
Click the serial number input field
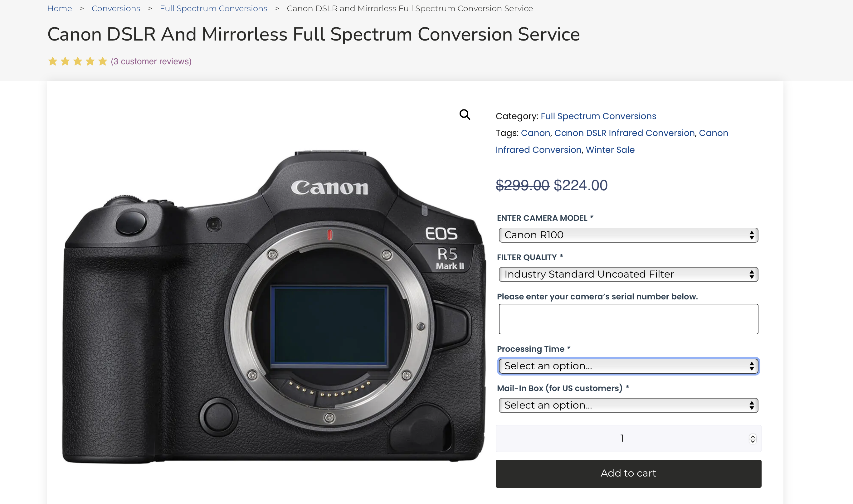click(x=628, y=318)
